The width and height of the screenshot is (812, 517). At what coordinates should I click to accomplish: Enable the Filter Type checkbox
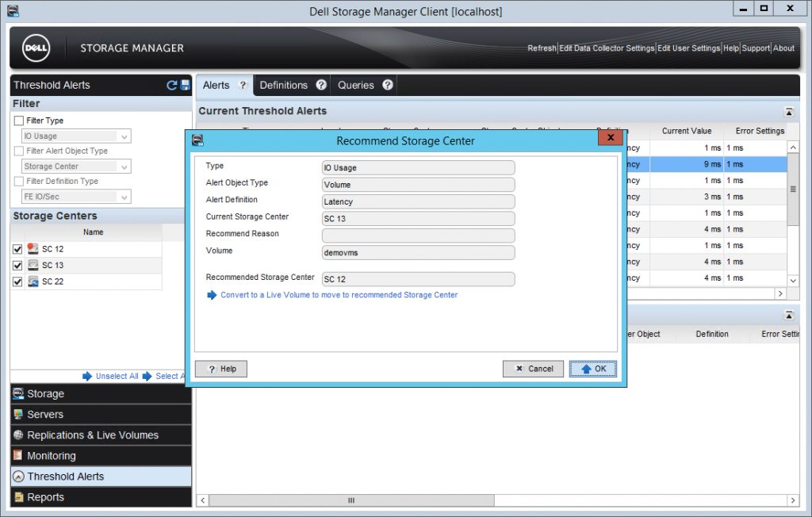pyautogui.click(x=19, y=121)
